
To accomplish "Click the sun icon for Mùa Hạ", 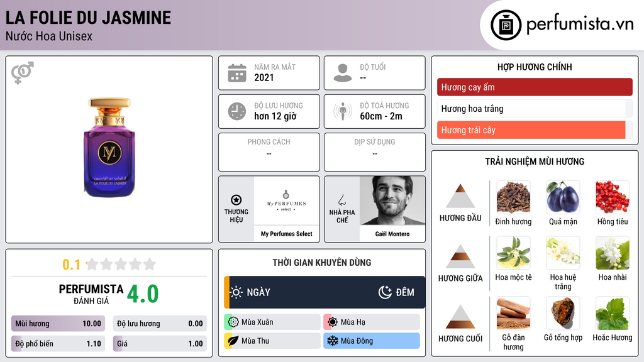I will click(x=333, y=322).
